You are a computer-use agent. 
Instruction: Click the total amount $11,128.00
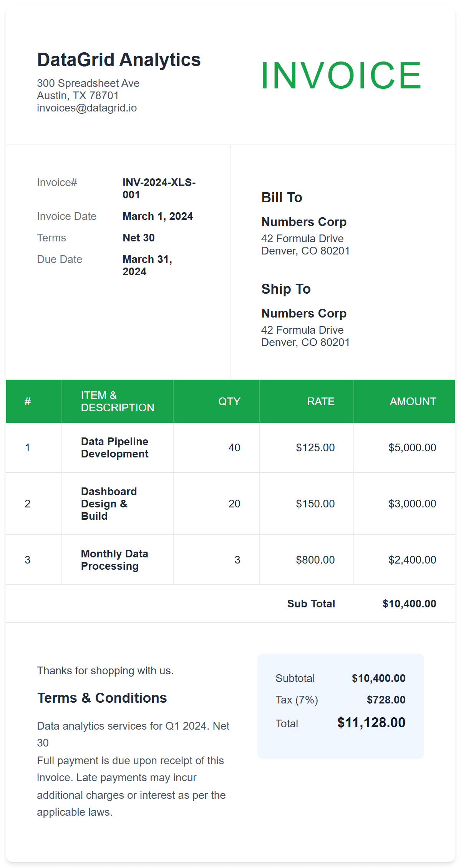(x=371, y=723)
